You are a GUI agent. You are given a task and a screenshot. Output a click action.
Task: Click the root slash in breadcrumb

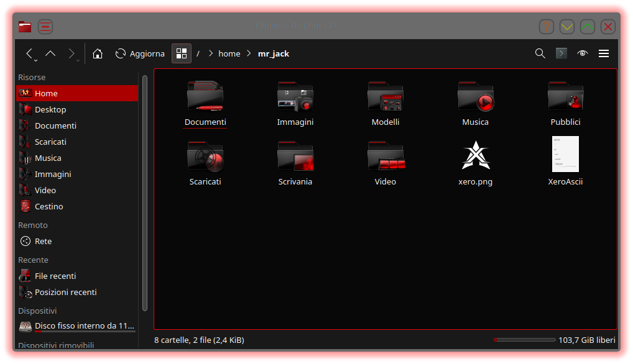click(x=198, y=53)
